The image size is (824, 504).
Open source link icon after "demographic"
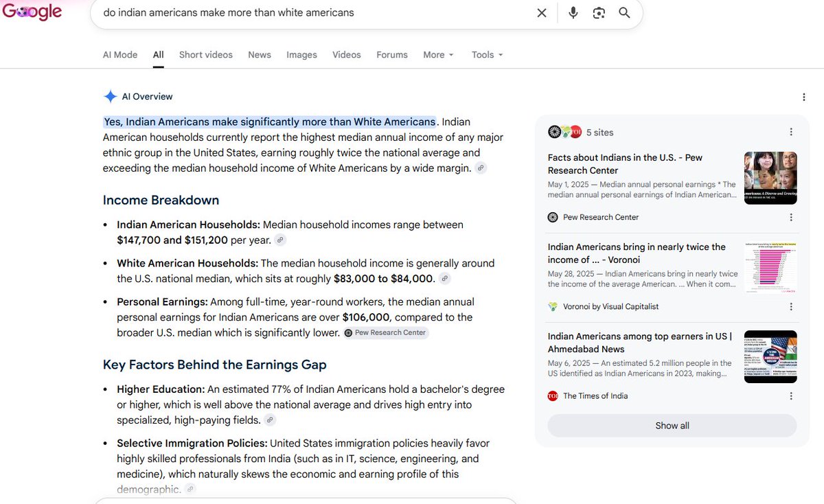(190, 490)
